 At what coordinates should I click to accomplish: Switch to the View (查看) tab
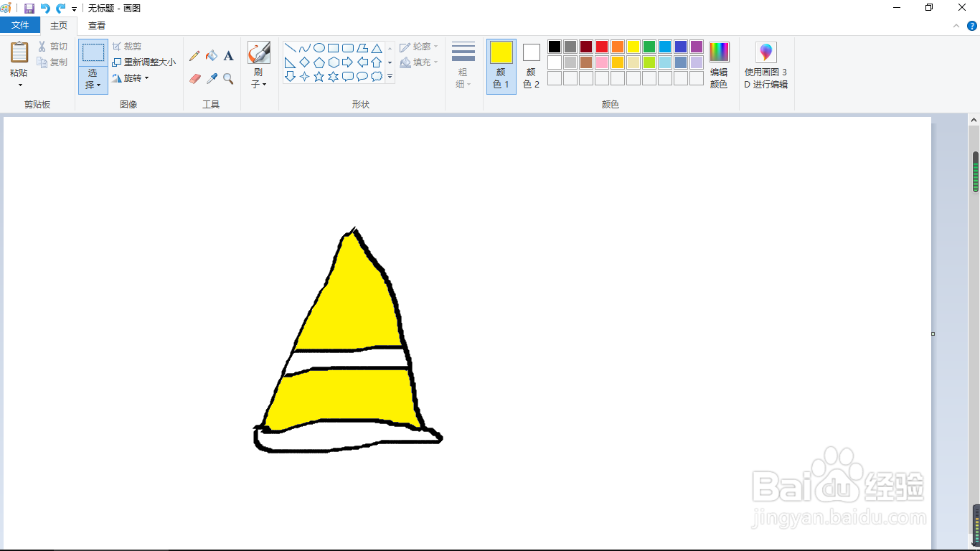click(x=97, y=25)
